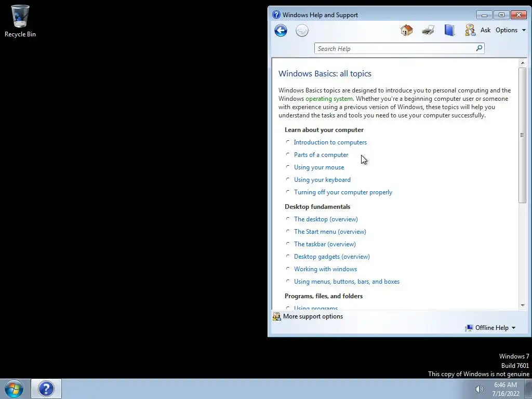This screenshot has height=399, width=532.
Task: Open Help and Support home icon
Action: 406,30
